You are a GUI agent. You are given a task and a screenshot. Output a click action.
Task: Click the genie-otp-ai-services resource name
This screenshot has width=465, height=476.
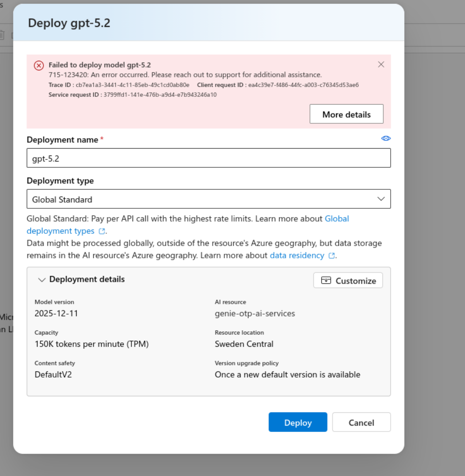tap(255, 314)
